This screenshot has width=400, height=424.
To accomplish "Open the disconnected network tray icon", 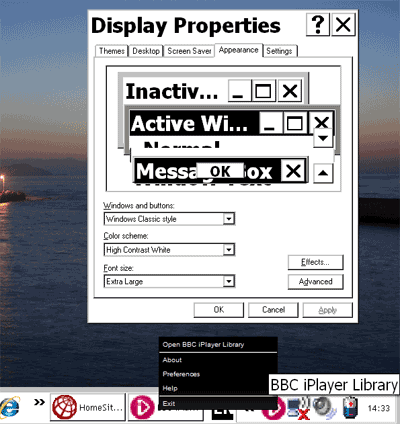I will [298, 408].
